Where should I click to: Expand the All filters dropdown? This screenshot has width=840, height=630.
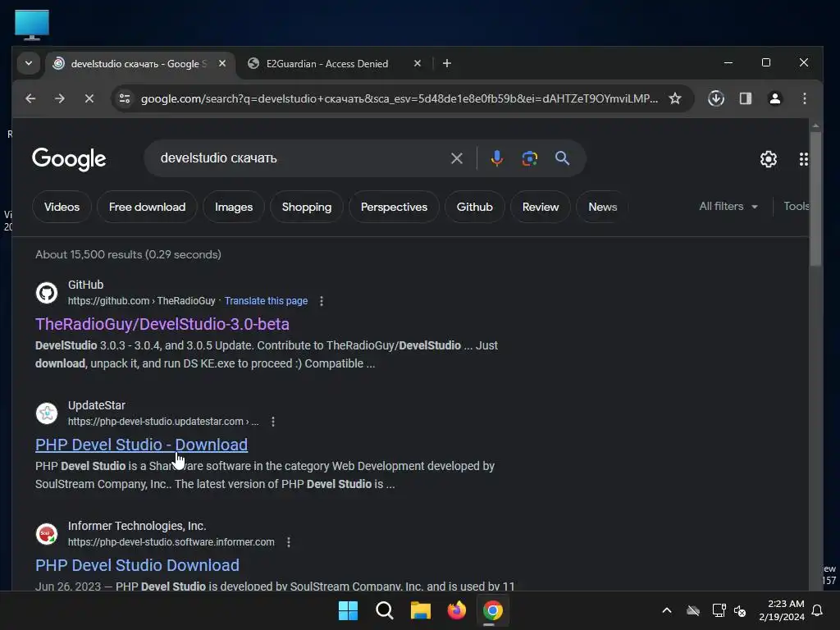pos(728,206)
